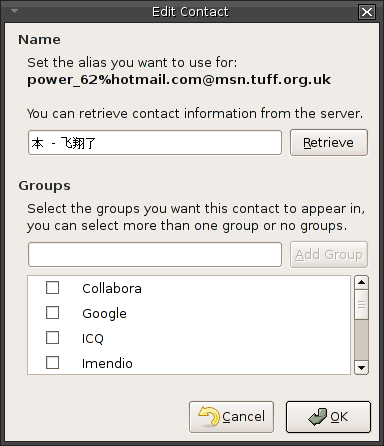Click the Add Group button

click(329, 255)
